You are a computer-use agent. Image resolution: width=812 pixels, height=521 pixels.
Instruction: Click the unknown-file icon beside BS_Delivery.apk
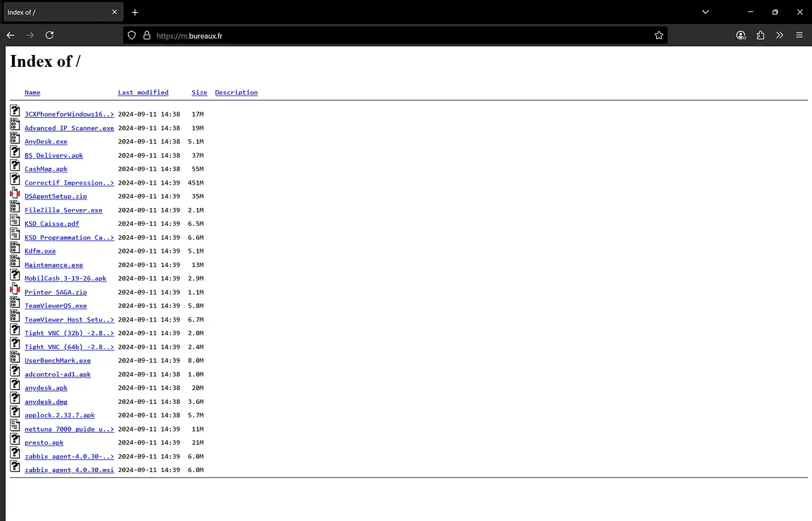tap(15, 152)
